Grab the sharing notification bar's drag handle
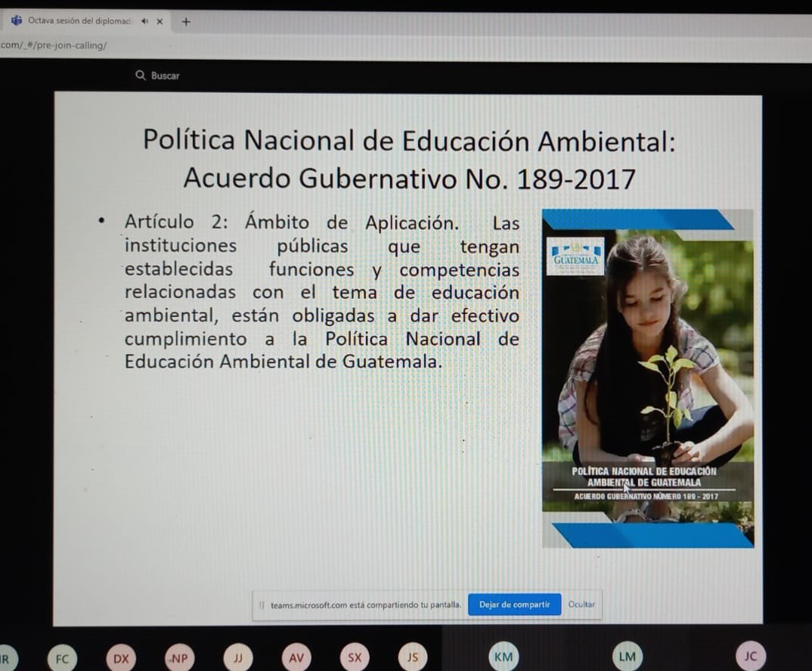Image resolution: width=812 pixels, height=671 pixels. 262,605
